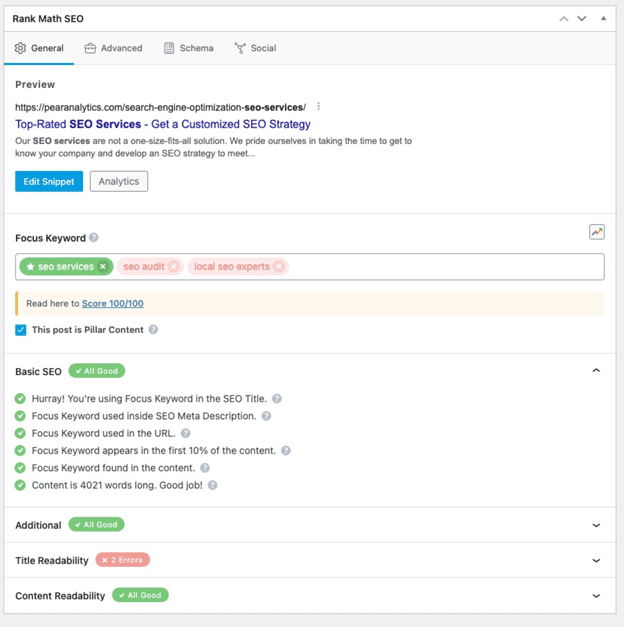
Task: Open the Schema tab
Action: coord(188,48)
